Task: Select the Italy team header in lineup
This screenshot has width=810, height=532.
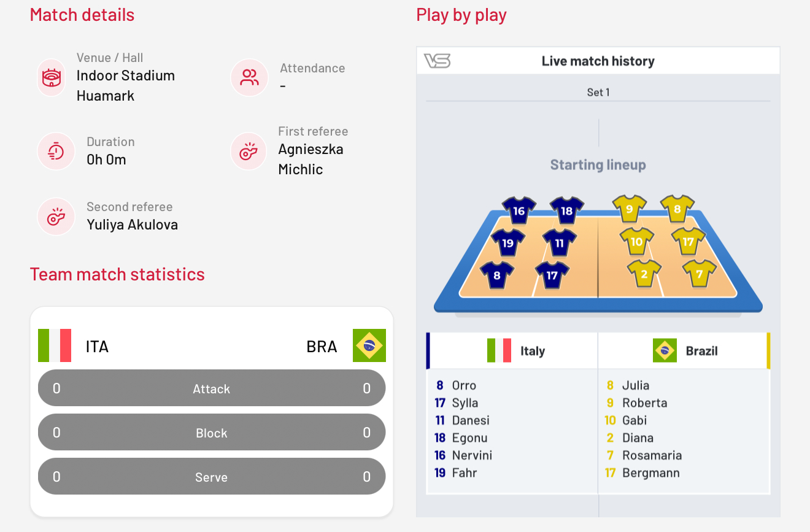Action: 512,351
